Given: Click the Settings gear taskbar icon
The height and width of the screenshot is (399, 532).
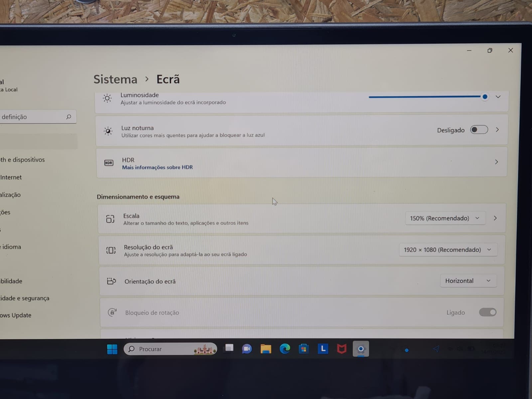Looking at the screenshot, I should (361, 349).
